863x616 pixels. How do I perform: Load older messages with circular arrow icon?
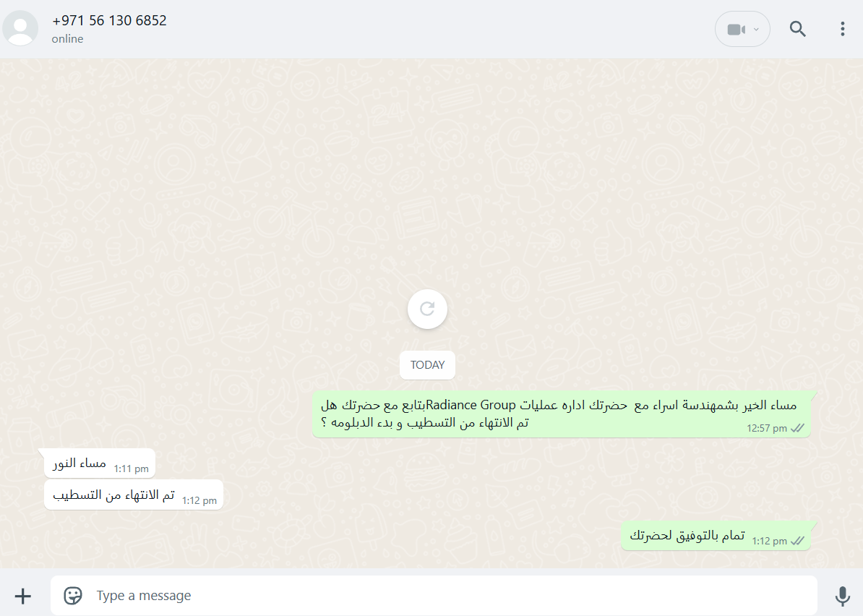pos(427,309)
